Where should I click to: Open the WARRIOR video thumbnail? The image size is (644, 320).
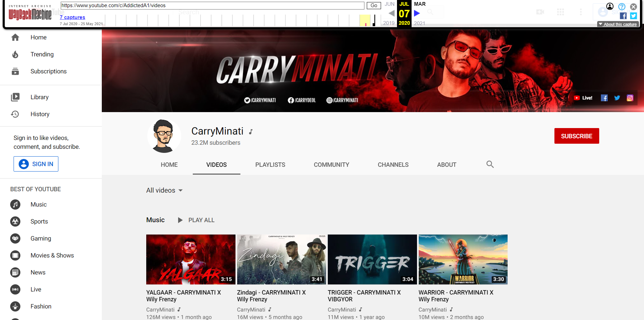pos(463,260)
